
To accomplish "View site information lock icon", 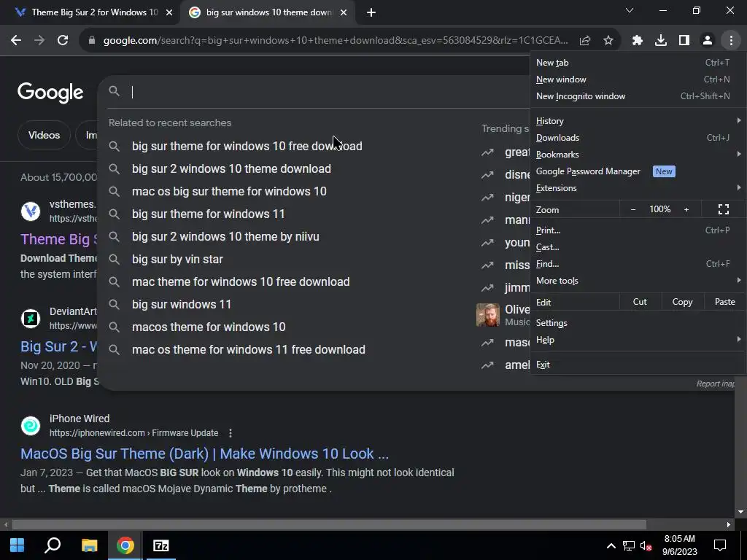I will pyautogui.click(x=92, y=41).
